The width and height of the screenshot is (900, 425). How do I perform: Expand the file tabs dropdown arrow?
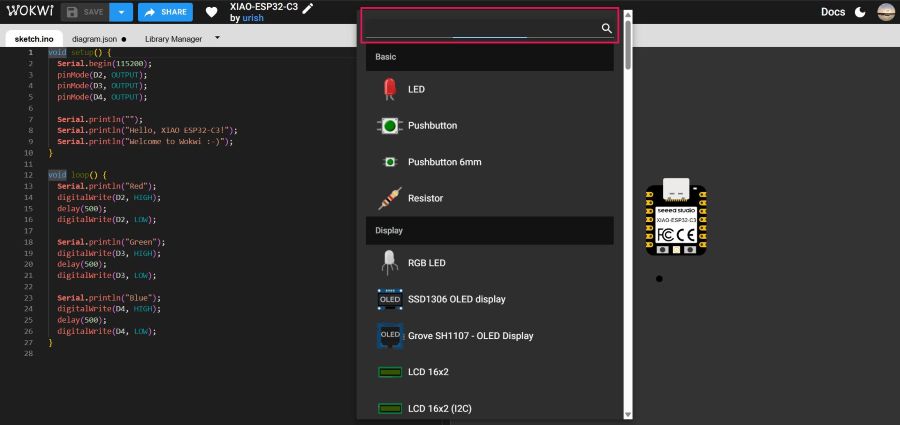pyautogui.click(x=217, y=38)
